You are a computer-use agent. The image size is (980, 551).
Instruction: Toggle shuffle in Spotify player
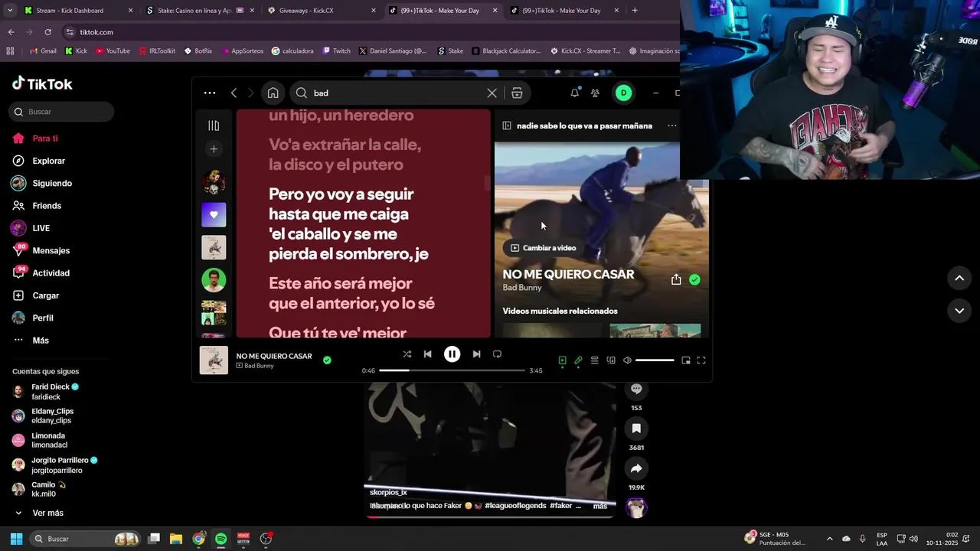click(x=407, y=354)
